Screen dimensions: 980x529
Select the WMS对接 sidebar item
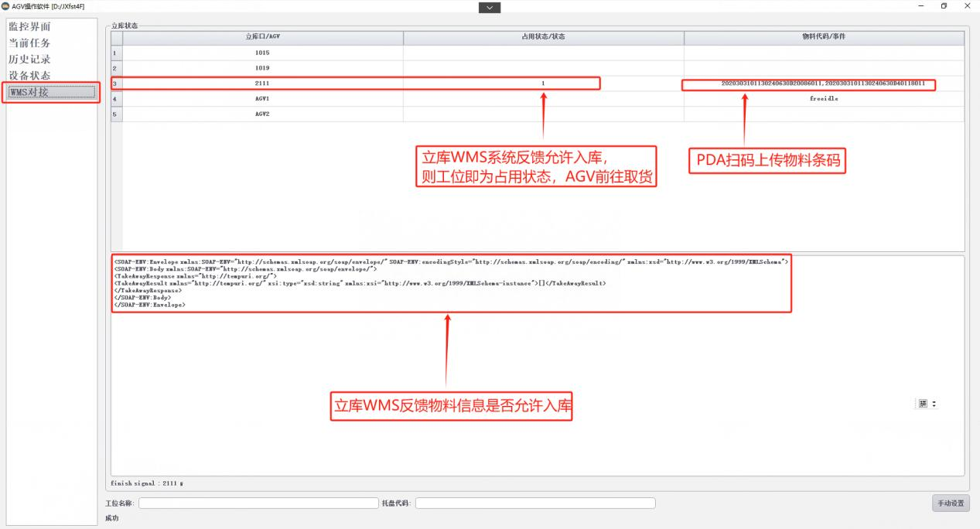point(51,92)
